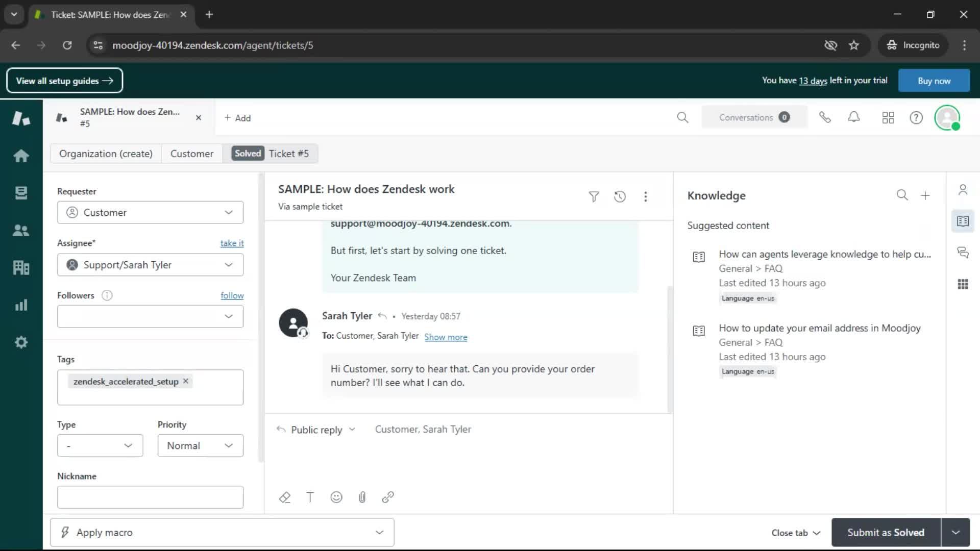980x551 pixels.
Task: Click 13 days trial link
Action: tap(813, 81)
